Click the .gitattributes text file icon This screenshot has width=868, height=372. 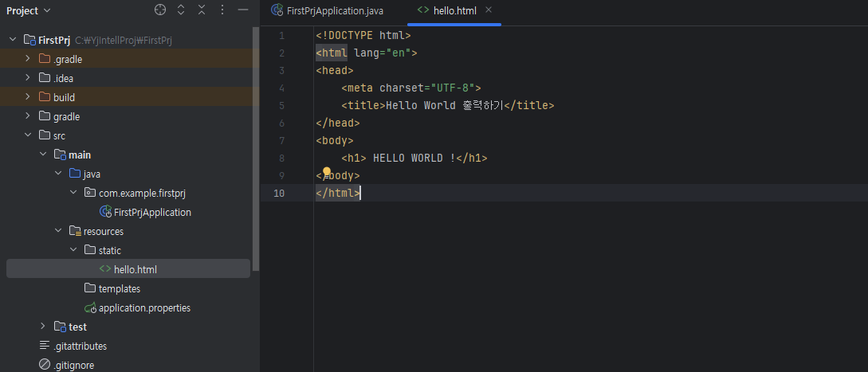(x=45, y=346)
